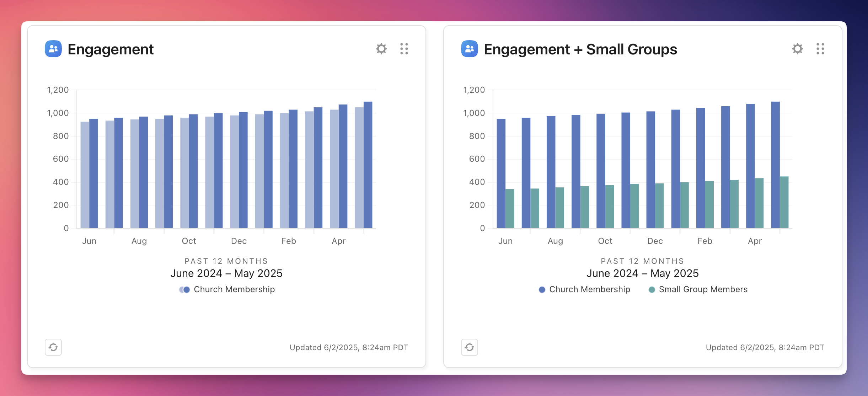This screenshot has height=396, width=868.
Task: Click the green Small Group Members swatch
Action: click(x=652, y=290)
